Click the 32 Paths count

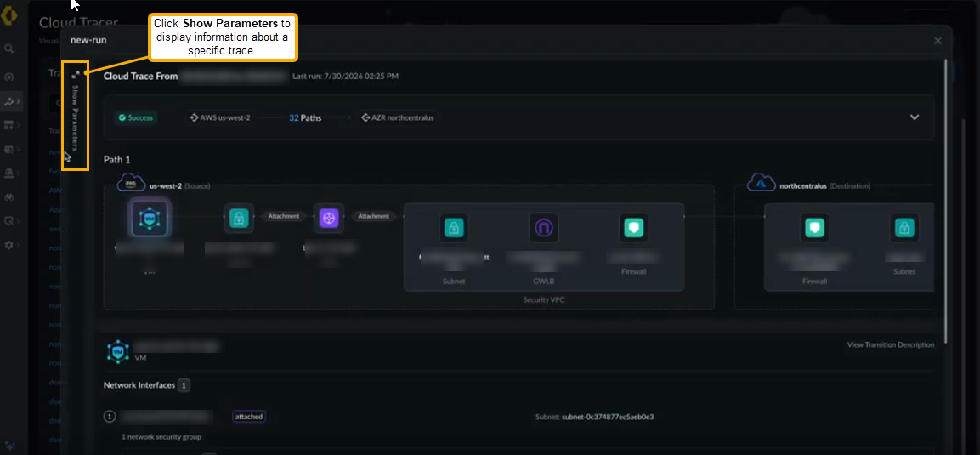[305, 117]
